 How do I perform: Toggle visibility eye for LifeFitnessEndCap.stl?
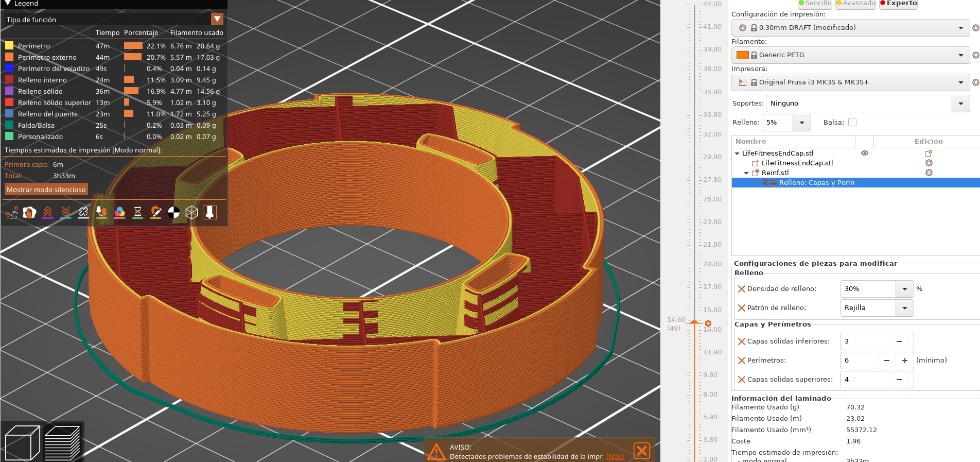coord(865,153)
